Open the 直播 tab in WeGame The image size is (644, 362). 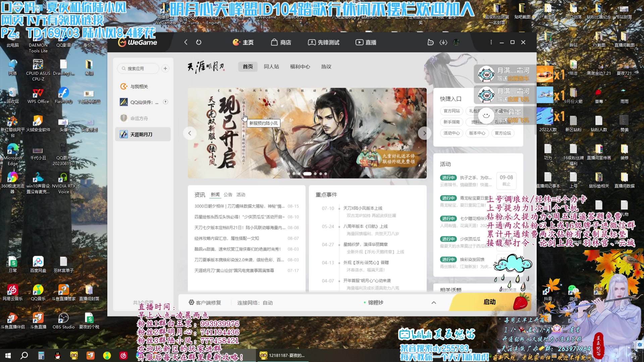(366, 42)
